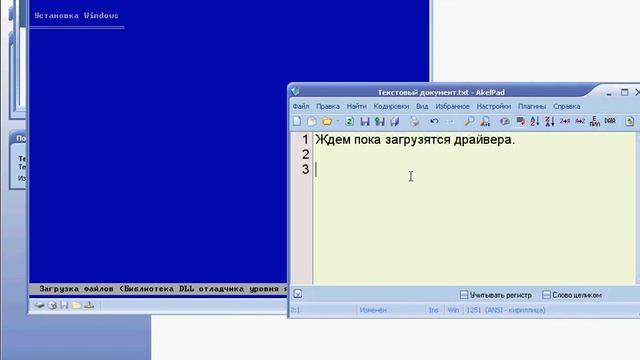Click the 'Установка Windows' heading in the setup screen

click(76, 16)
